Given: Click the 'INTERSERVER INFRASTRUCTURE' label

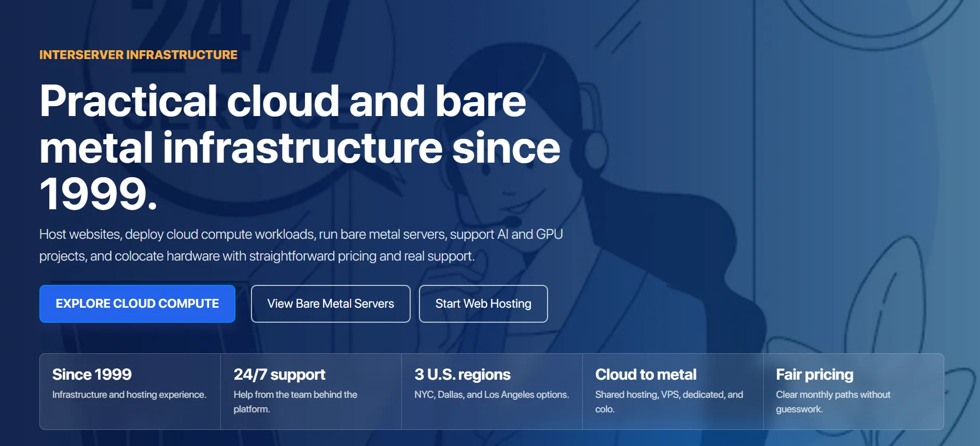Looking at the screenshot, I should [138, 55].
